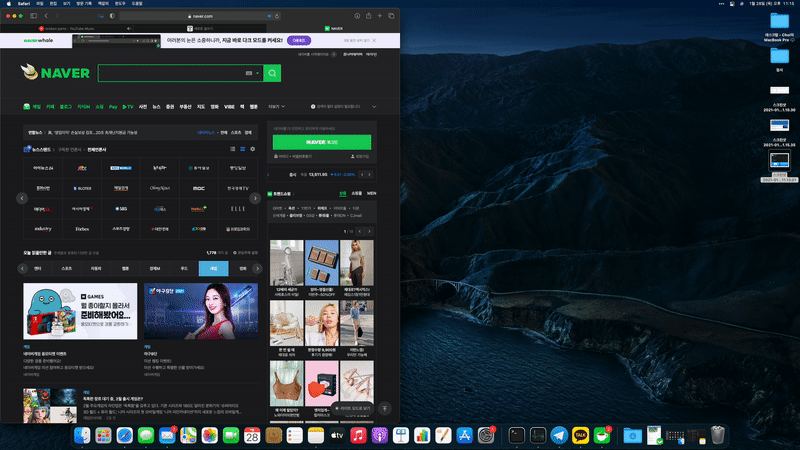
Task: Open the SBS publisher tile
Action: point(121,209)
